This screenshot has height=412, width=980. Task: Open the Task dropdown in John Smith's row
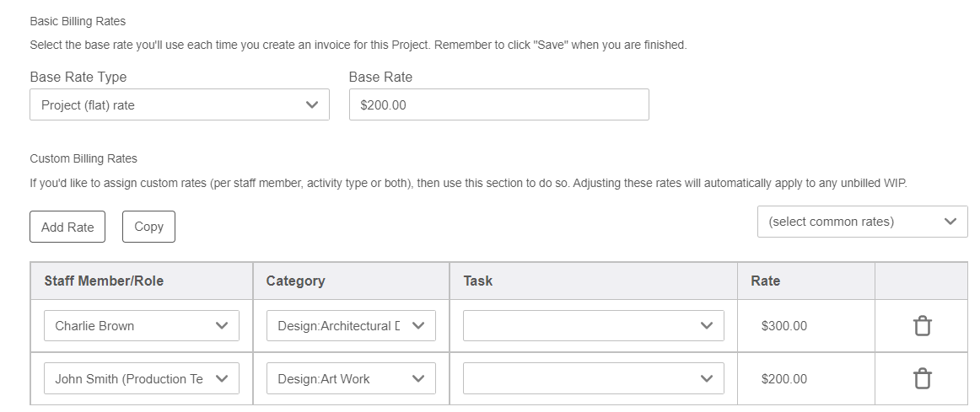pyautogui.click(x=593, y=379)
